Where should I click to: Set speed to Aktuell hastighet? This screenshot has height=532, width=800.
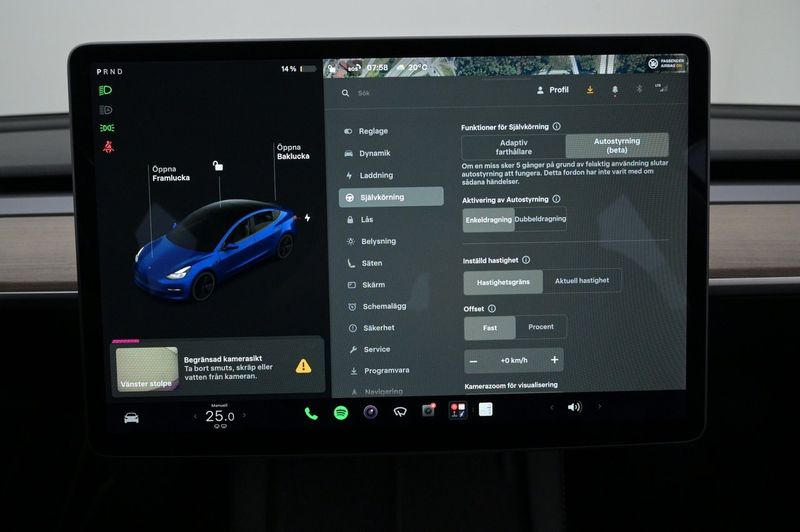[x=582, y=281]
